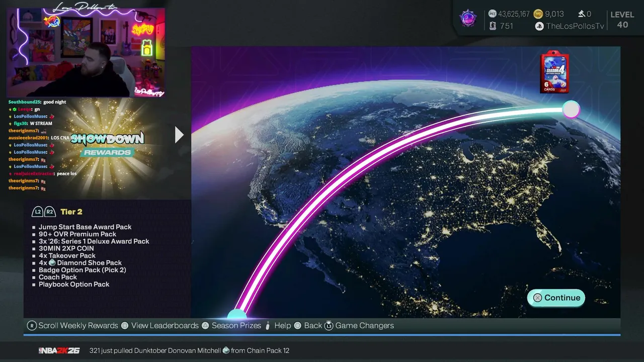This screenshot has height=362, width=644.
Task: Select the TheLosPollosTv username
Action: click(575, 26)
